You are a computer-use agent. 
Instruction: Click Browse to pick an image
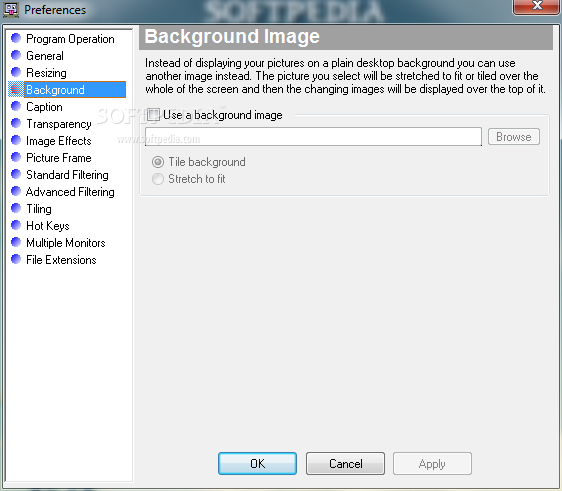click(x=514, y=137)
